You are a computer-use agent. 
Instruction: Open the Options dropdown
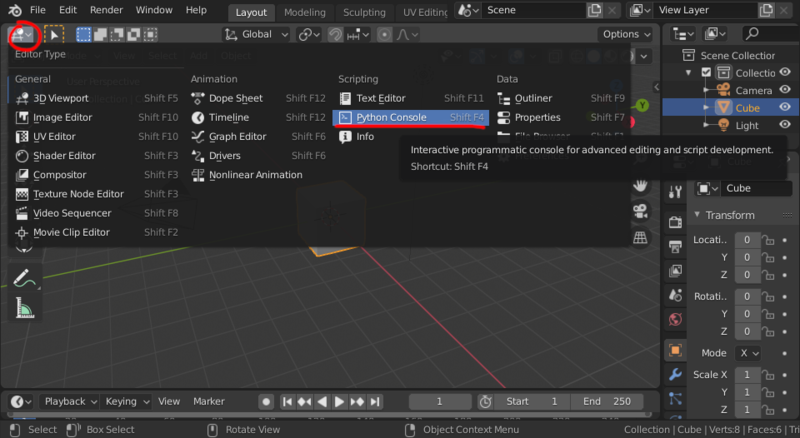[627, 34]
